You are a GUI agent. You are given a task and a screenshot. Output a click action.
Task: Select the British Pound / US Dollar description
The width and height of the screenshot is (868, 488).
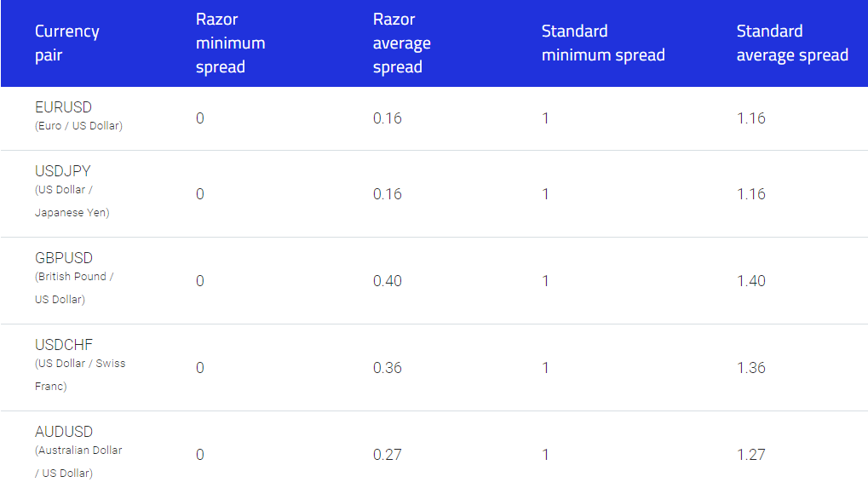tap(74, 288)
